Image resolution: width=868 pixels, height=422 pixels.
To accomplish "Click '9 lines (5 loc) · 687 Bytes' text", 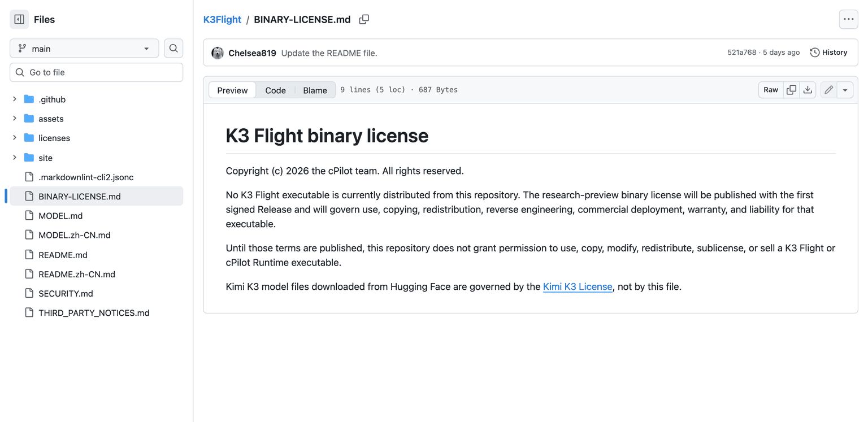I will 399,90.
